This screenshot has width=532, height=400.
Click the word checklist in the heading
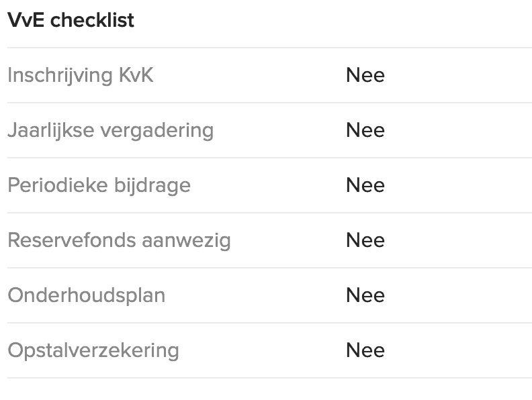coord(92,20)
